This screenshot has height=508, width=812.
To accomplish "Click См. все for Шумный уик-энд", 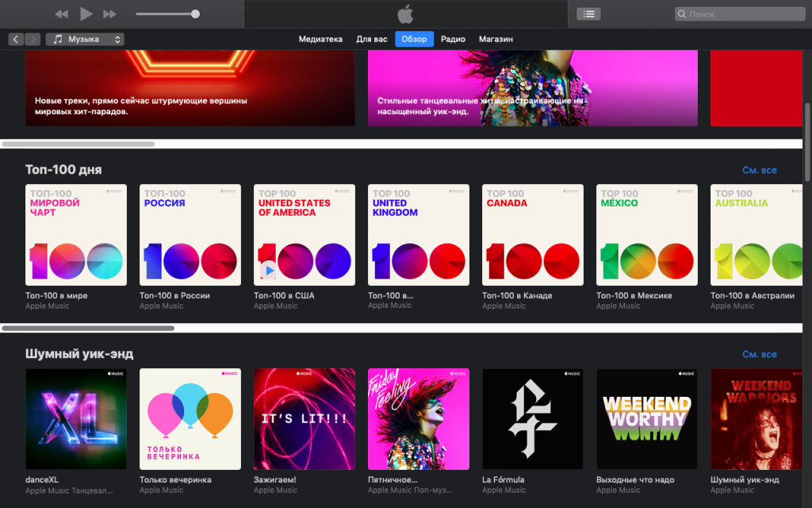I will point(759,355).
